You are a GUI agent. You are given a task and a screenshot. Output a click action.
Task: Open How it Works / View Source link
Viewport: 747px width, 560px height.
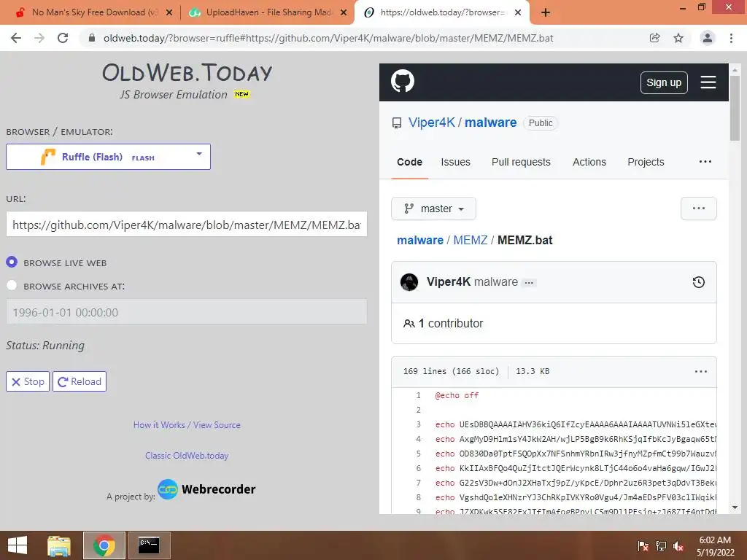point(187,425)
